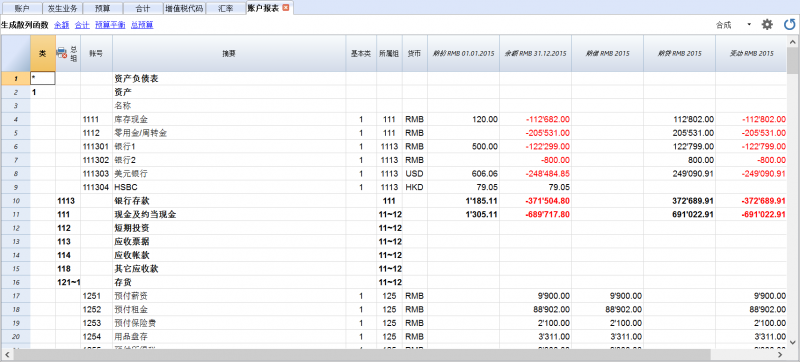Click the 余额 link
Screen dimensions: 800x362
61,24
